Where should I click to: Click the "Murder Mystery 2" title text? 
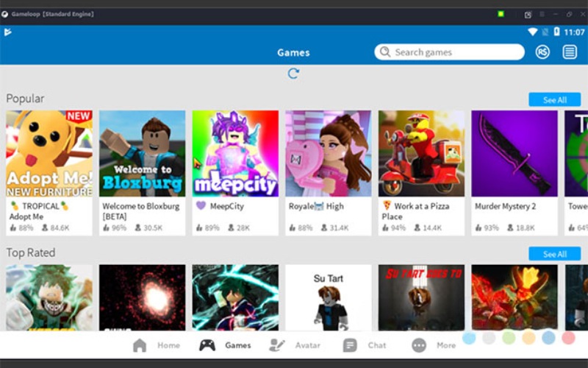(x=505, y=206)
